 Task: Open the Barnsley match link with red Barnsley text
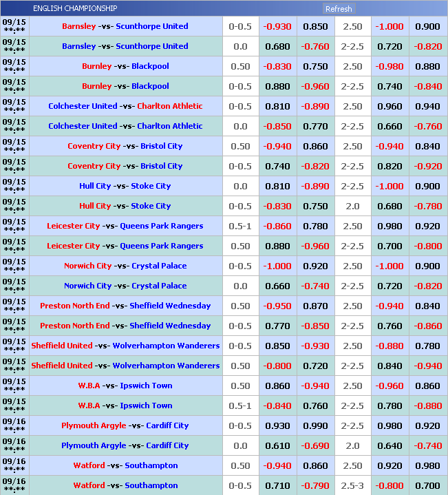coord(125,26)
